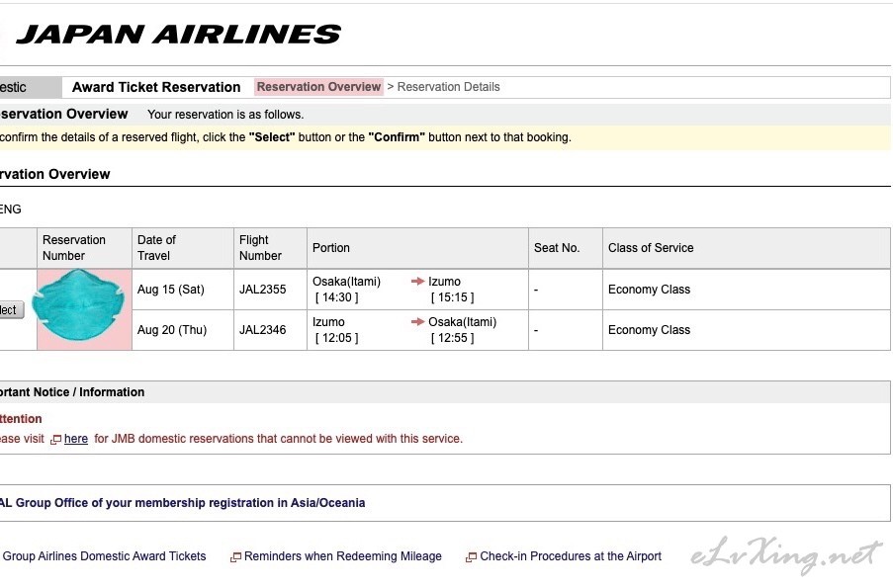Click the Award Ticket Reservation tab heading
Screen dimensions: 893x588
(156, 87)
